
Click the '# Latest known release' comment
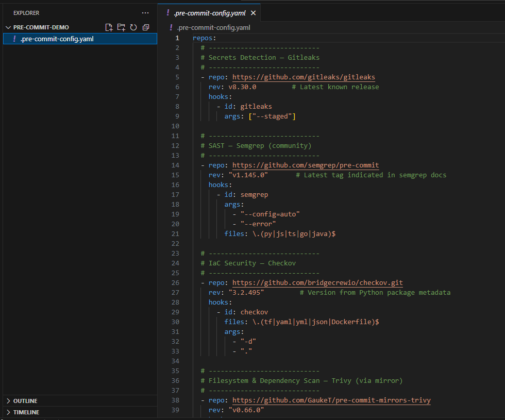tap(335, 87)
